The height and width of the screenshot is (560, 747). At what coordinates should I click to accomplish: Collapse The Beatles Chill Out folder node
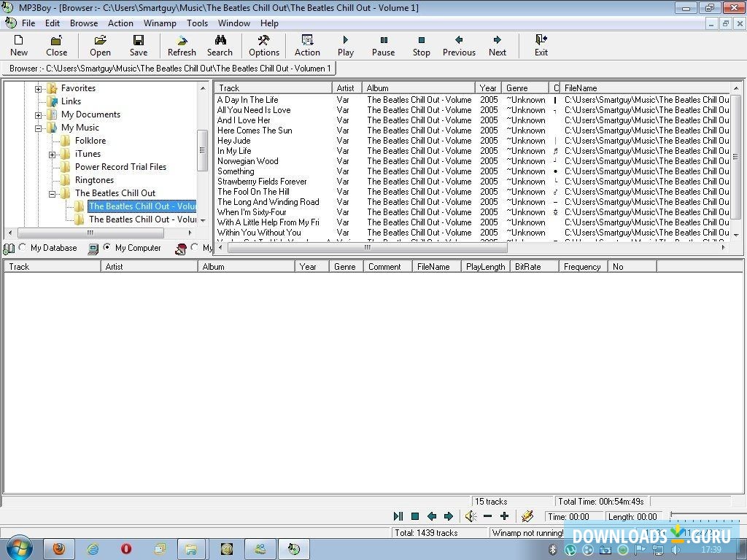click(x=53, y=193)
